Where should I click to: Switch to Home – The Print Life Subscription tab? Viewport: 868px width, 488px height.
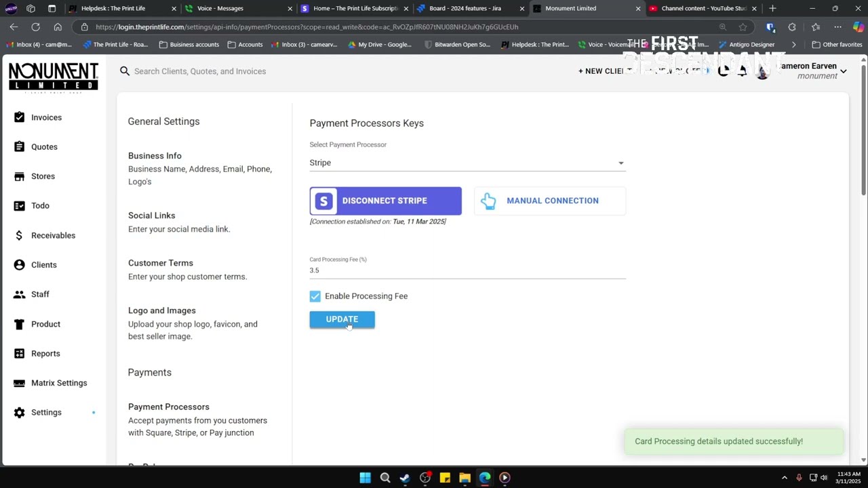coord(354,8)
